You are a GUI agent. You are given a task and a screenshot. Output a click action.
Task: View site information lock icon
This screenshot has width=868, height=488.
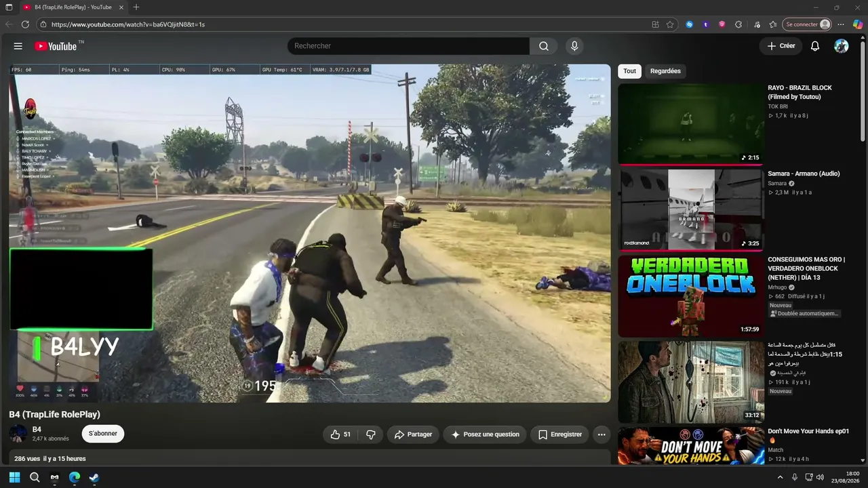pyautogui.click(x=43, y=24)
